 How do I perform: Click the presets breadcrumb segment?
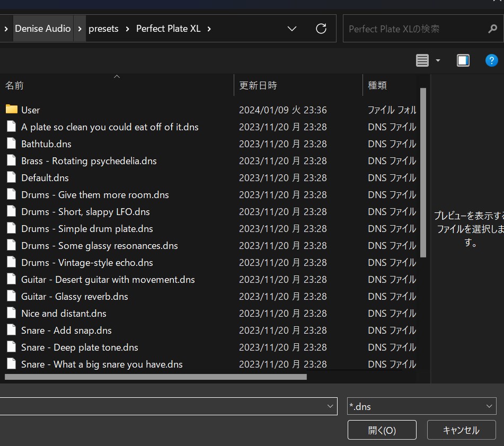(x=103, y=29)
